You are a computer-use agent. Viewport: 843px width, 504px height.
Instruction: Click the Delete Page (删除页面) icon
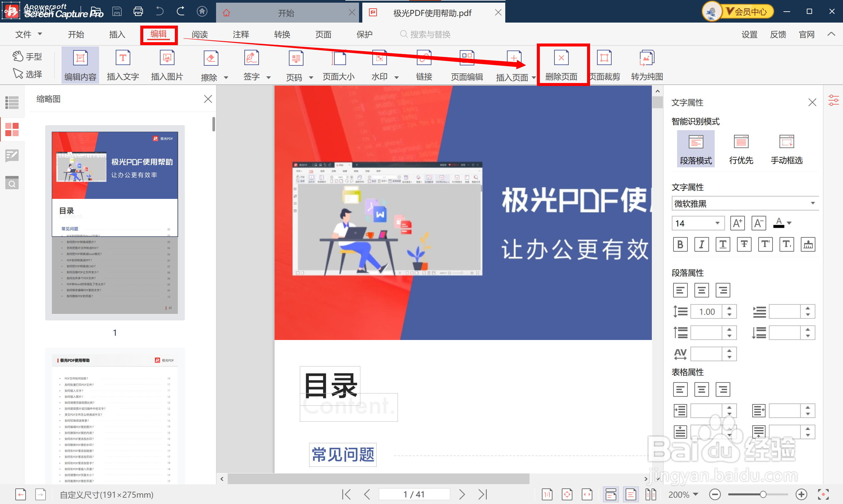pyautogui.click(x=561, y=58)
